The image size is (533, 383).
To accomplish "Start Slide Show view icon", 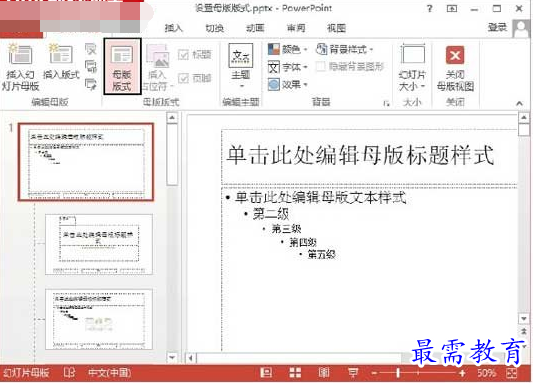I will click(x=353, y=373).
